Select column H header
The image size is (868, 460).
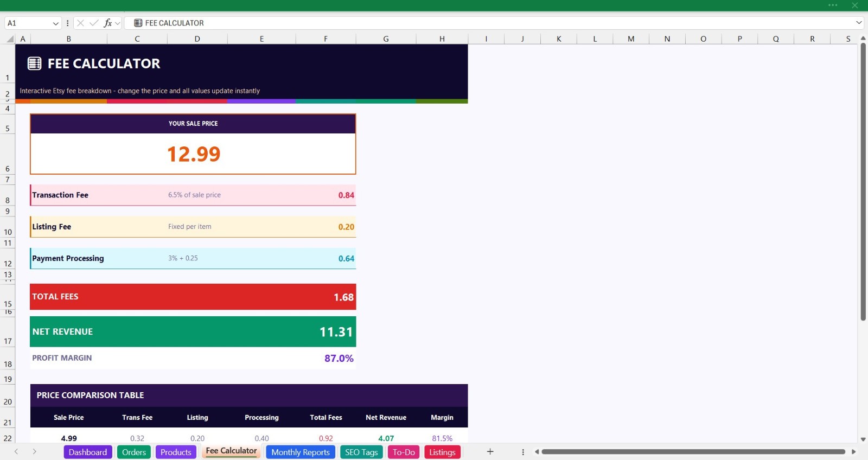[442, 39]
